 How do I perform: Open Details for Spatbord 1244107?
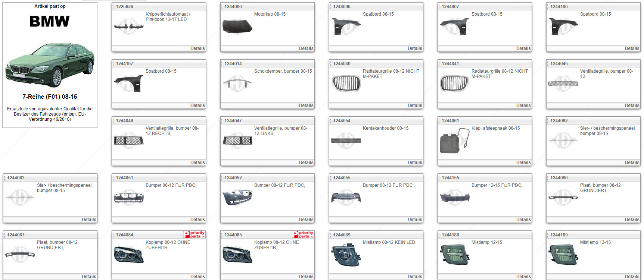[x=197, y=106]
